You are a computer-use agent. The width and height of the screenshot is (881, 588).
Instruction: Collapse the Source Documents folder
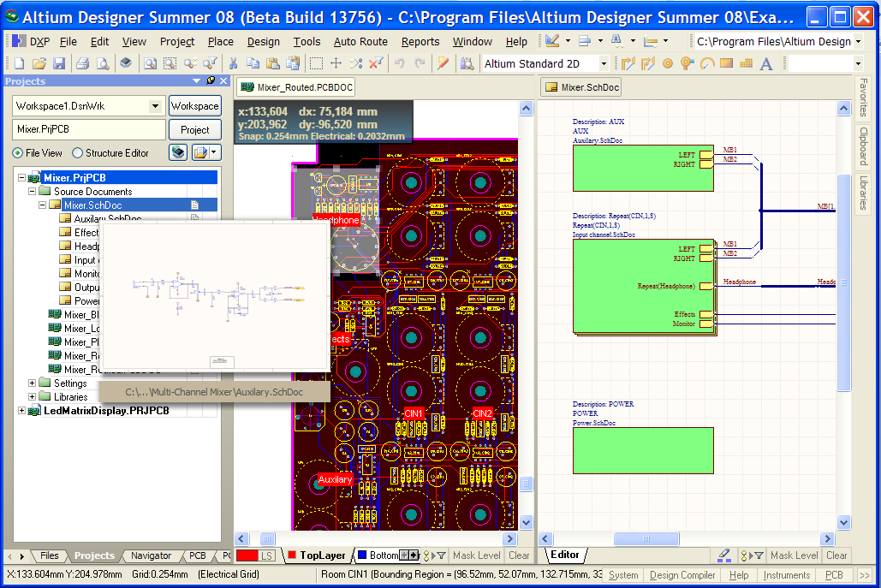[32, 192]
